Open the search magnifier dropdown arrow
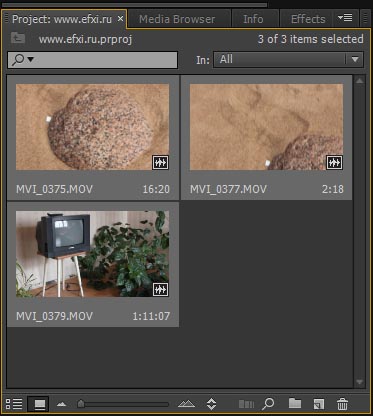 click(30, 60)
